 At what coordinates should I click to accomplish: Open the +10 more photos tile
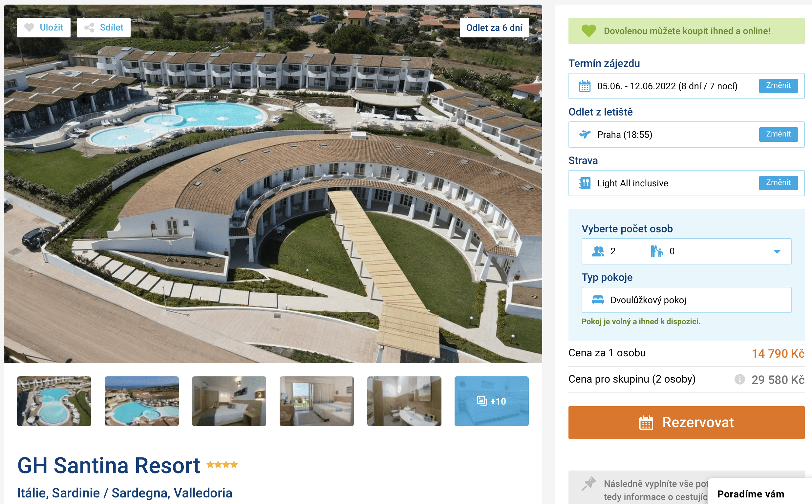[491, 401]
